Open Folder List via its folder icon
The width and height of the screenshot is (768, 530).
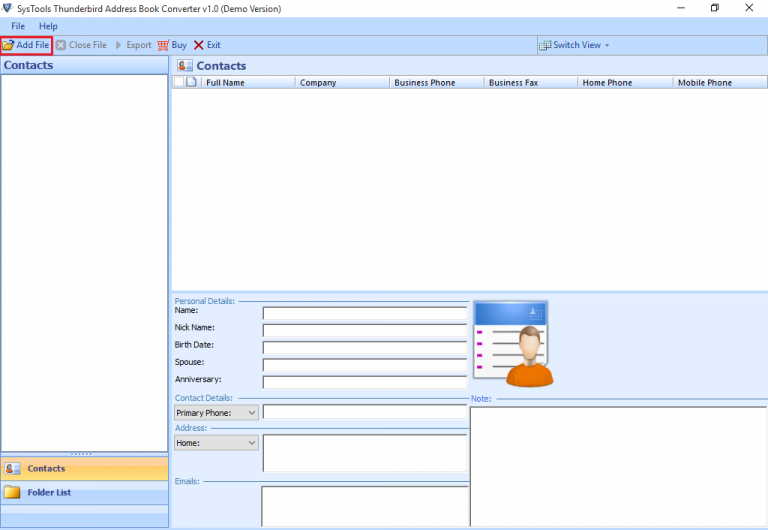(12, 492)
